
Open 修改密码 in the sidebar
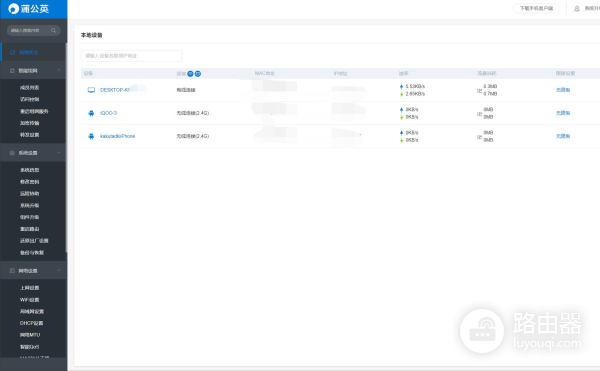(x=29, y=182)
